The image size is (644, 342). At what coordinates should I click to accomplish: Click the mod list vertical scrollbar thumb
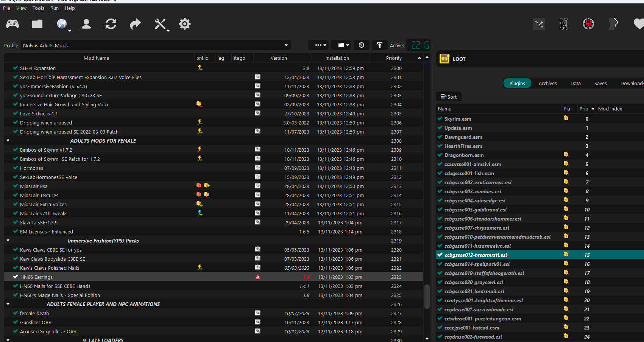(427, 297)
